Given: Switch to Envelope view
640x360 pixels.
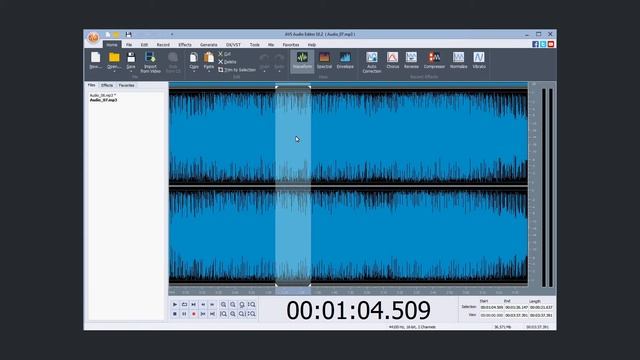Looking at the screenshot, I should tap(345, 60).
